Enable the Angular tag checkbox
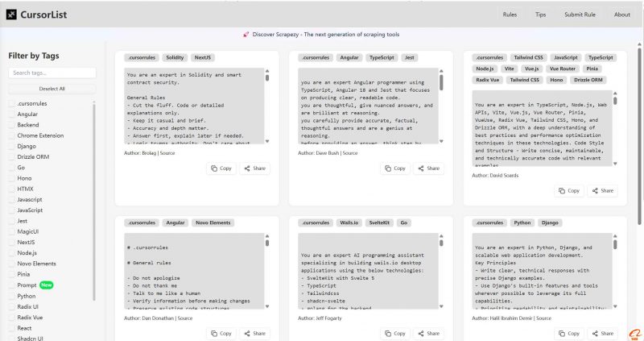Screen dimensions: 644x341 (x=11, y=114)
